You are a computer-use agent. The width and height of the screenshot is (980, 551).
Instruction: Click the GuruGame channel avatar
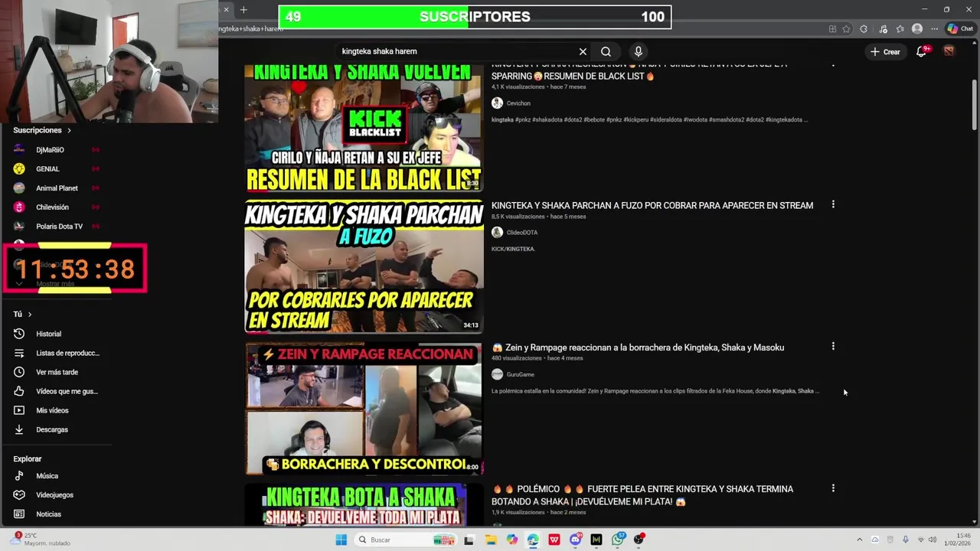point(497,374)
